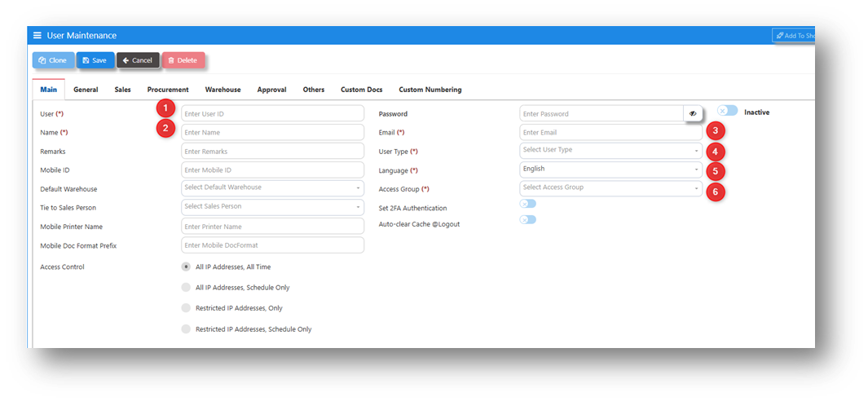The height and width of the screenshot is (401, 868).
Task: Expand the Select User Type dropdown
Action: coord(611,150)
